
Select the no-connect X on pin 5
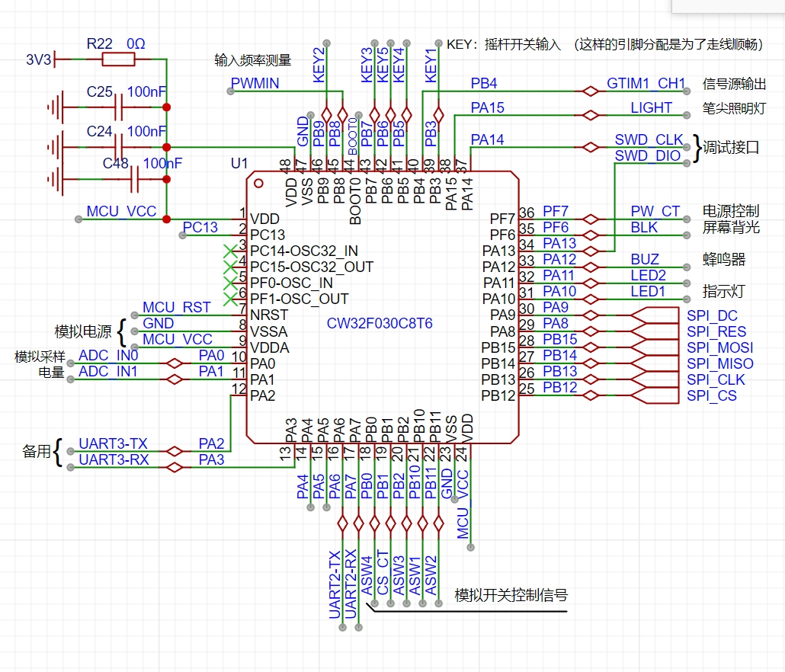point(230,283)
